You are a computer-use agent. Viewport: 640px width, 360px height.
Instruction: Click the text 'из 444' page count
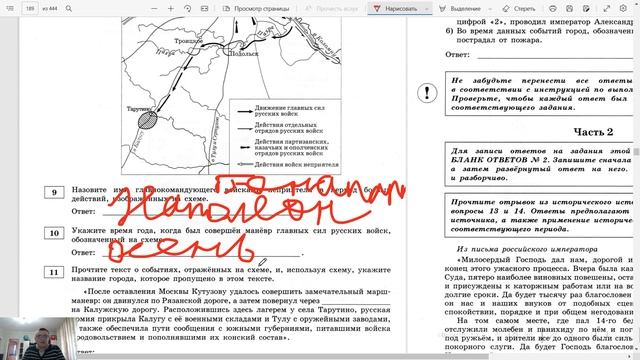[x=50, y=8]
